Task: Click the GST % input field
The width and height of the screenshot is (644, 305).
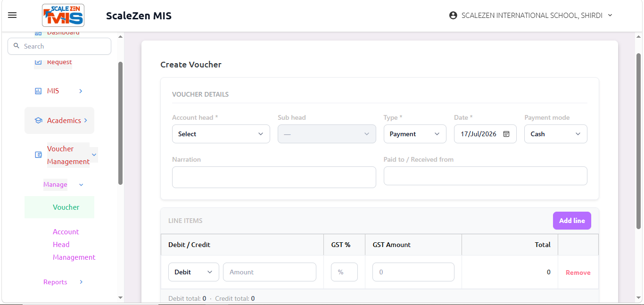Action: (x=344, y=272)
